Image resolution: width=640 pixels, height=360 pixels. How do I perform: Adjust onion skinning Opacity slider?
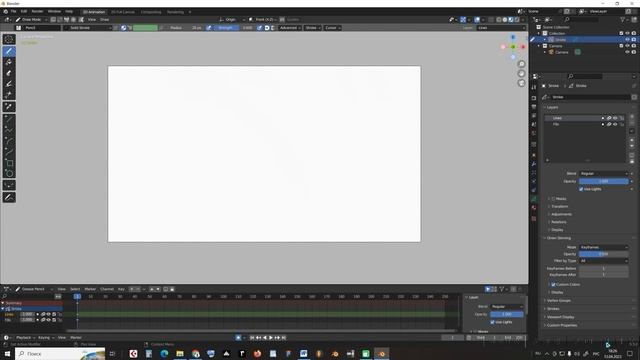click(x=604, y=254)
